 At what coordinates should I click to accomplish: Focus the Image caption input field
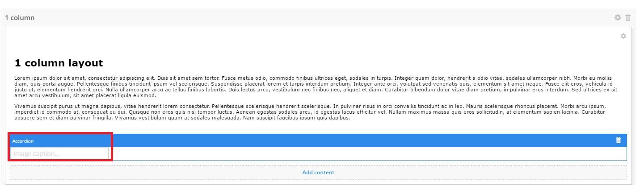59,153
